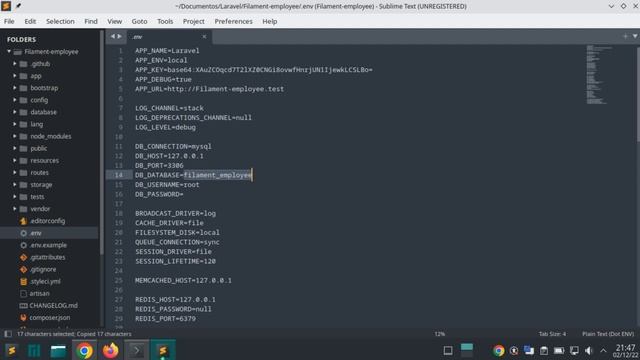Screen dimensions: 640x360
Task: Open the .gitignore file
Action: (43, 269)
